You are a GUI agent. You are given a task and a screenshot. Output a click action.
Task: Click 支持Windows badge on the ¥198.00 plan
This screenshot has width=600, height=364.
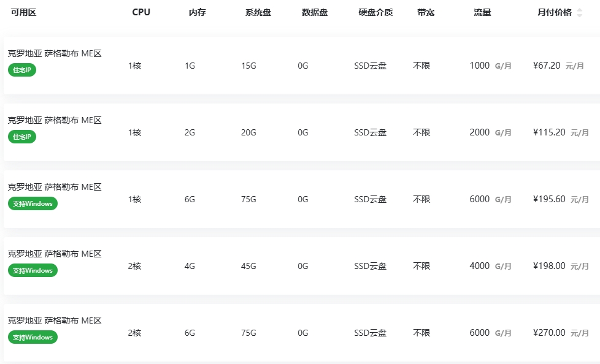(33, 270)
